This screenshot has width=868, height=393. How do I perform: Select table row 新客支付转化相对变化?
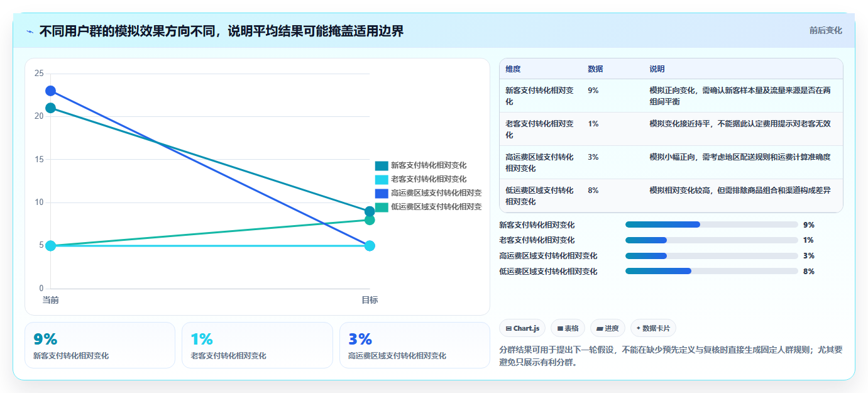pyautogui.click(x=671, y=96)
